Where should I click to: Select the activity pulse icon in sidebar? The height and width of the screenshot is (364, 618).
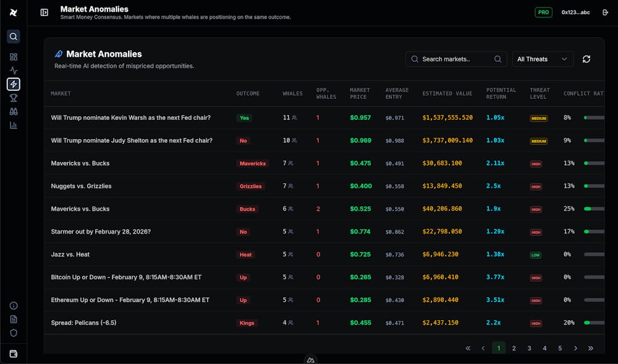click(x=13, y=70)
